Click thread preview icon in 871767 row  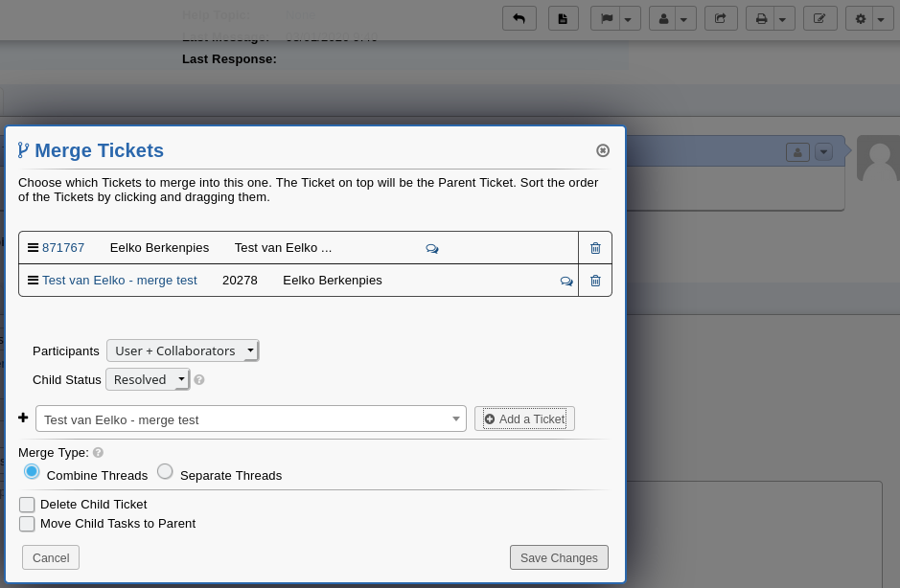(x=432, y=248)
